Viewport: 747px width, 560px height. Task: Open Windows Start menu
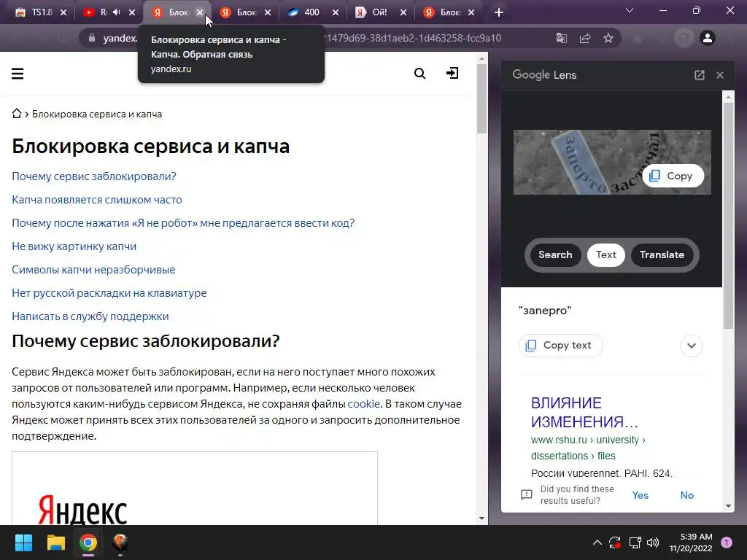coord(23,542)
